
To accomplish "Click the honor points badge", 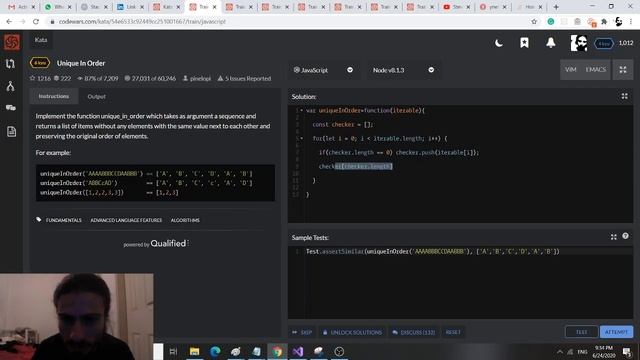I will pos(604,43).
